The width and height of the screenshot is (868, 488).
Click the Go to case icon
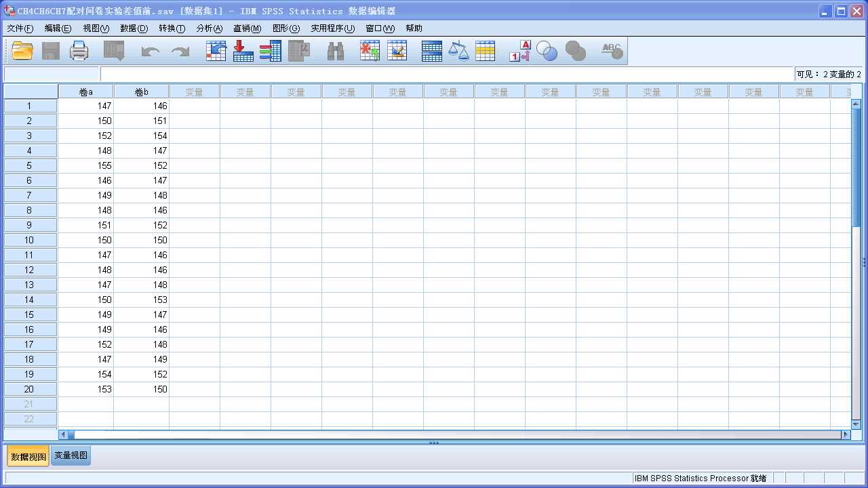coord(216,51)
